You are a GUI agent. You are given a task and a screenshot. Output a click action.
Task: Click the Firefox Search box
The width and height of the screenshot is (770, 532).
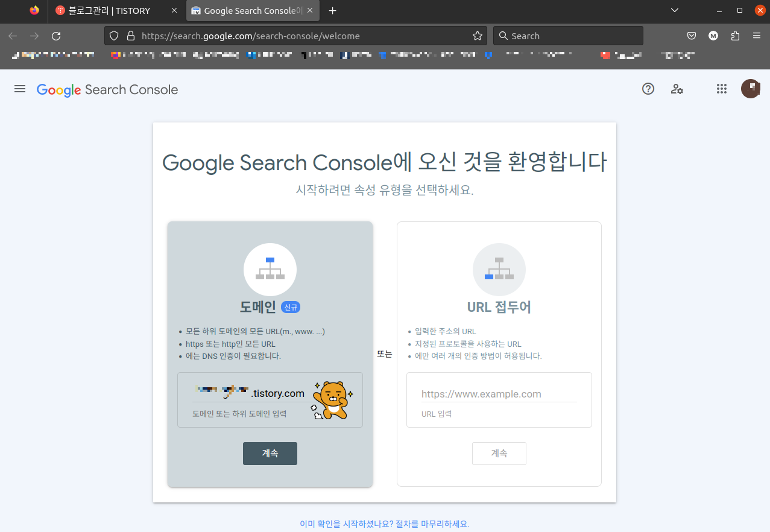point(569,36)
